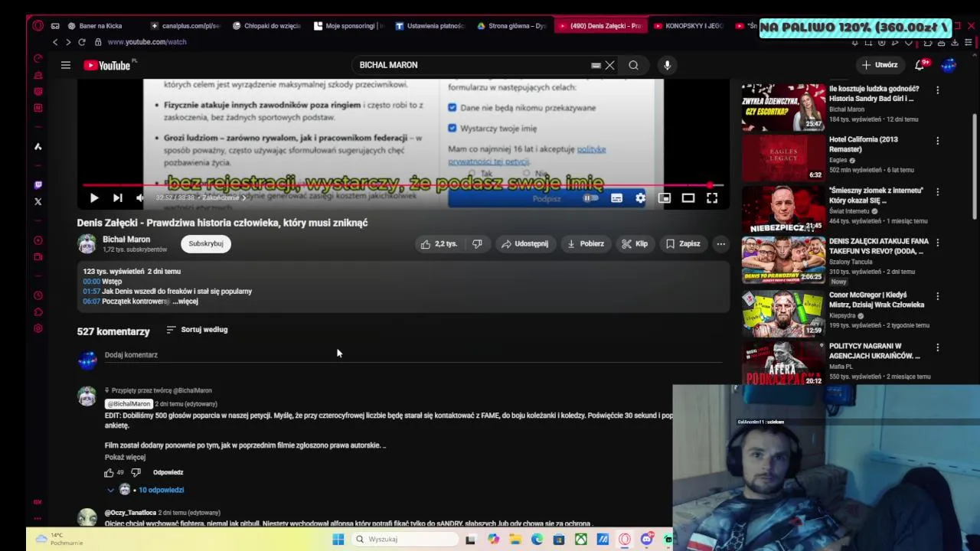Open POLITYCY NAGRANI video title
The height and width of the screenshot is (551, 980).
click(x=874, y=351)
